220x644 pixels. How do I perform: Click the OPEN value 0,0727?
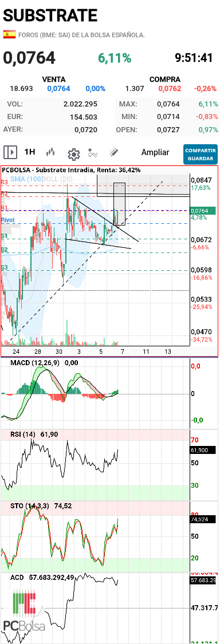pyautogui.click(x=168, y=130)
